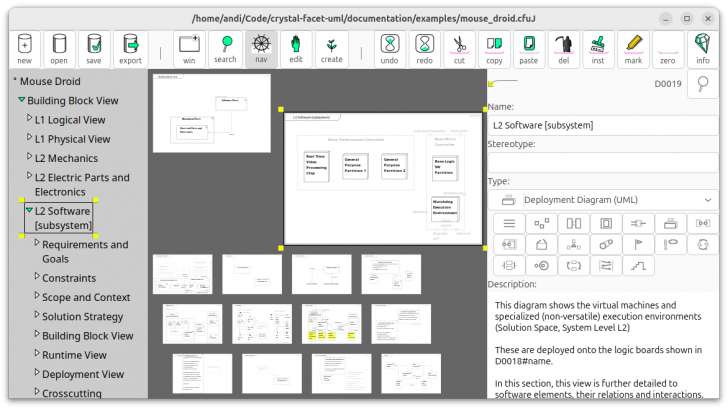The image size is (728, 409).
Task: Select the Mouse Droid root entry
Action: tap(50, 81)
